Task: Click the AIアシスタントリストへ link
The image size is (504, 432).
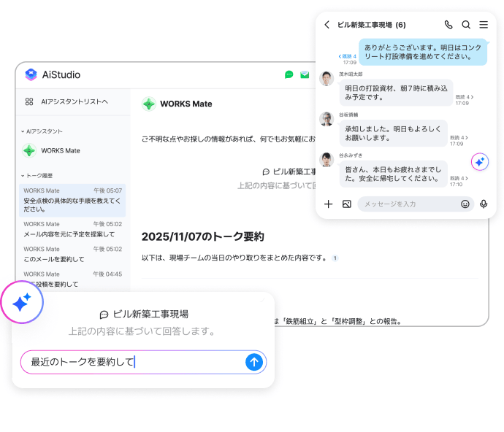Action: [x=74, y=102]
